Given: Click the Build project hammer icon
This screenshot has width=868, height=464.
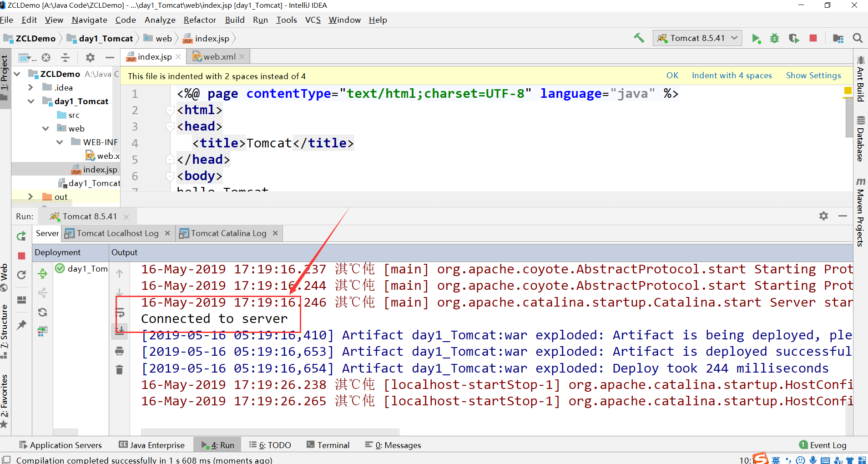Looking at the screenshot, I should pyautogui.click(x=639, y=38).
